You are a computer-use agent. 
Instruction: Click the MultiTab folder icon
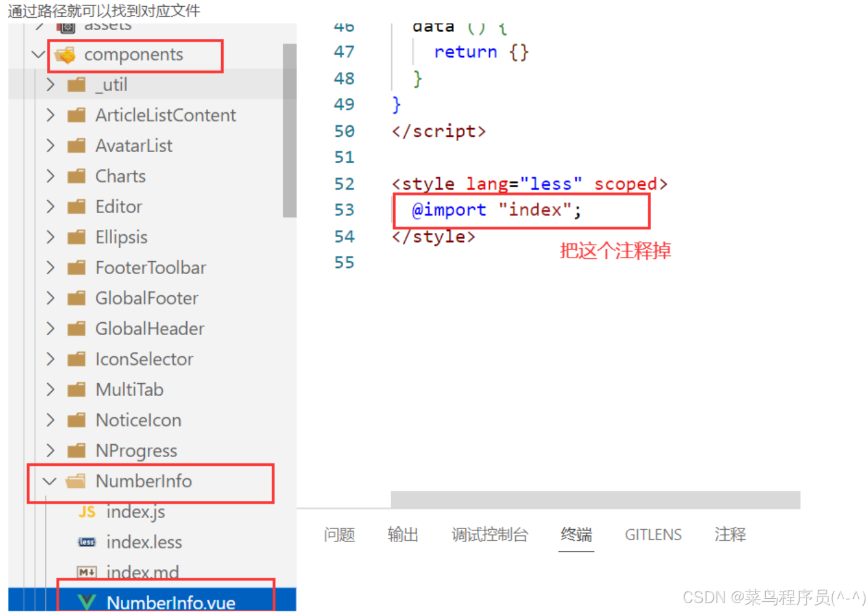click(76, 390)
